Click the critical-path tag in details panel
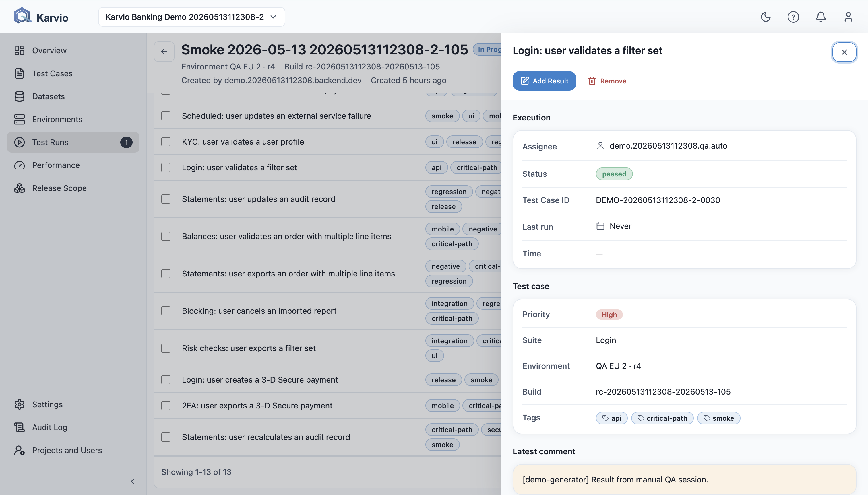Viewport: 868px width, 495px height. coord(662,418)
